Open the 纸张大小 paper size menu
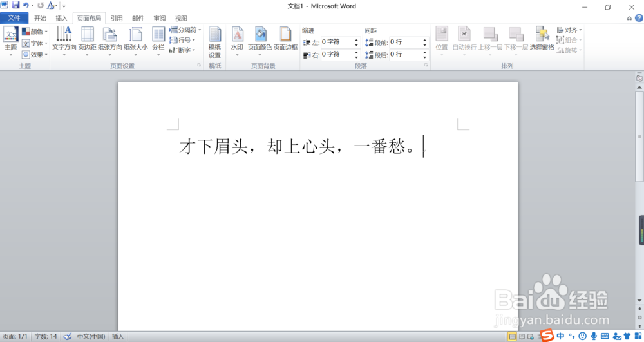Image resolution: width=644 pixels, height=342 pixels. click(x=135, y=41)
